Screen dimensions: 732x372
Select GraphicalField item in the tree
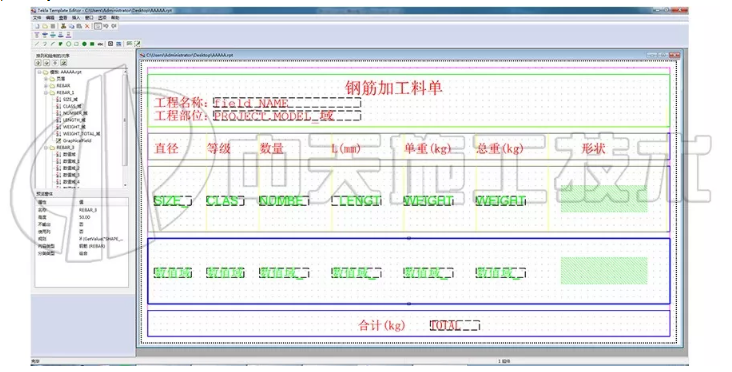77,140
